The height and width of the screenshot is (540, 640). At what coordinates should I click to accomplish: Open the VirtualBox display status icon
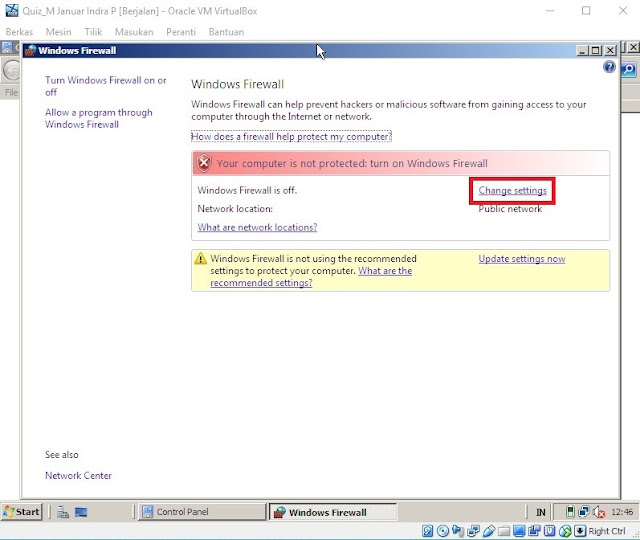pos(519,531)
